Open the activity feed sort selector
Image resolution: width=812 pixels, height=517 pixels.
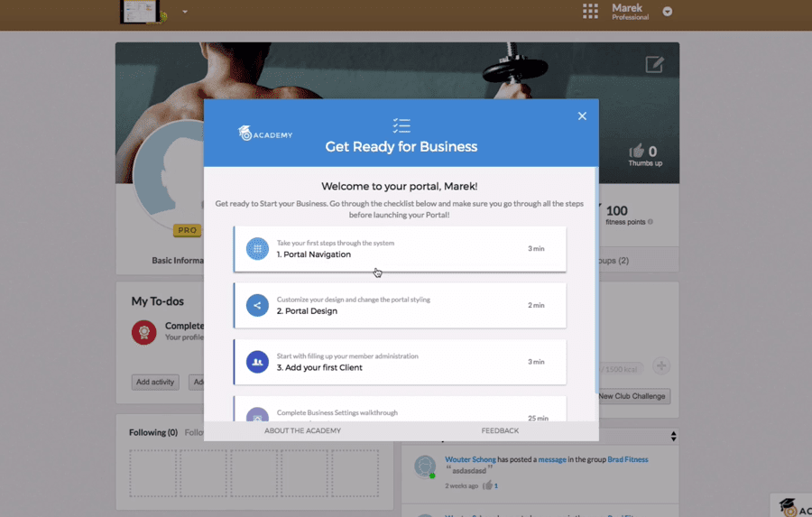(x=673, y=437)
